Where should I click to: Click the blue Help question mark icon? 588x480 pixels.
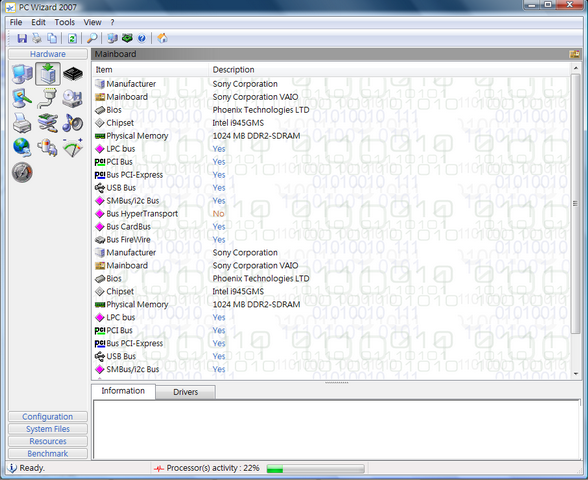click(142, 38)
